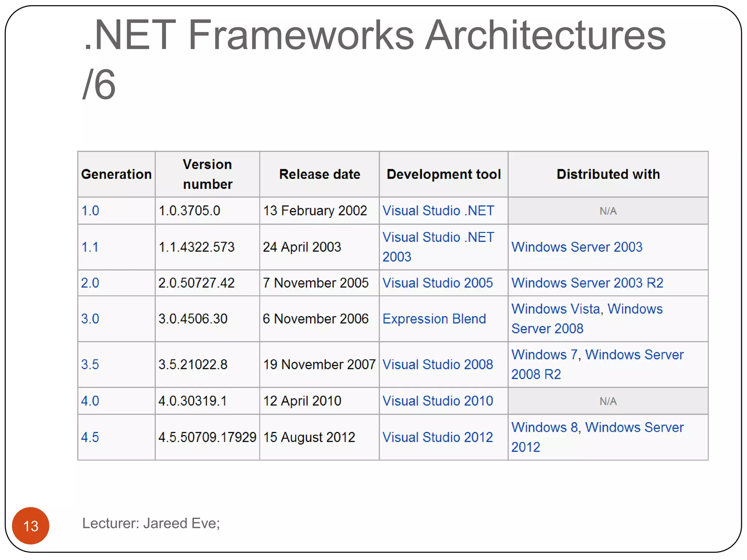
Task: Select the 'Release date' column header
Action: 320,174
